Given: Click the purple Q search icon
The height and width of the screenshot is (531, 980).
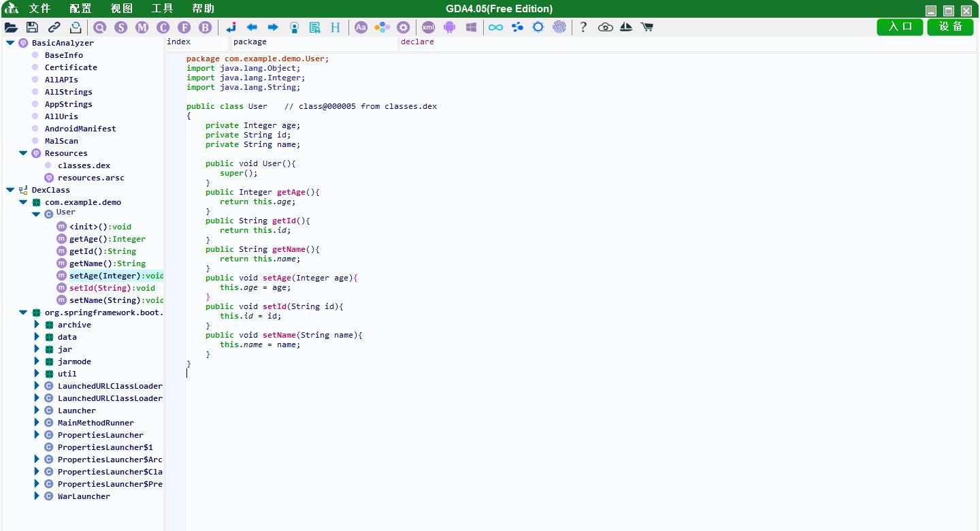Looking at the screenshot, I should pos(100,27).
